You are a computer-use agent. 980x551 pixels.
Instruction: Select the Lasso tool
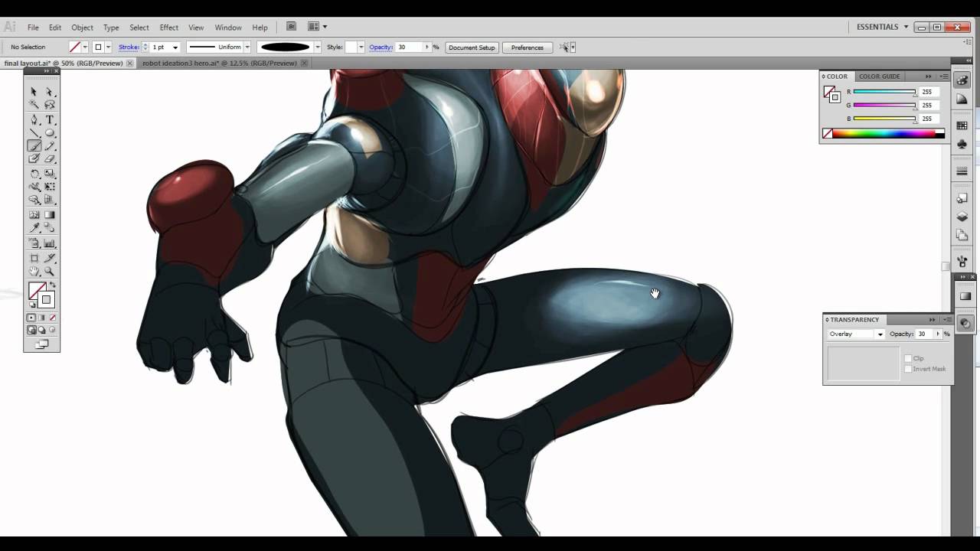tap(50, 104)
